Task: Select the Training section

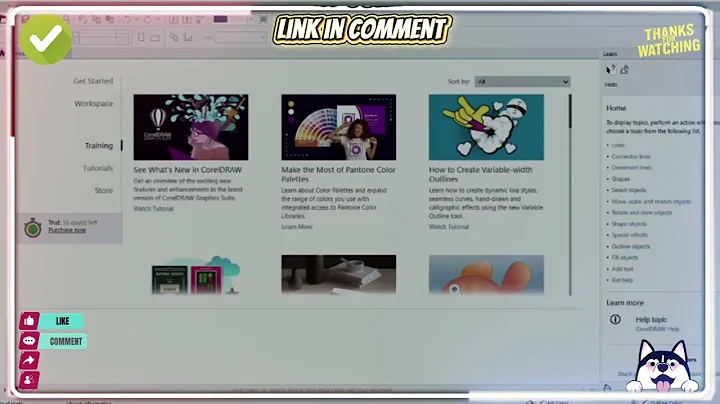Action: click(99, 146)
